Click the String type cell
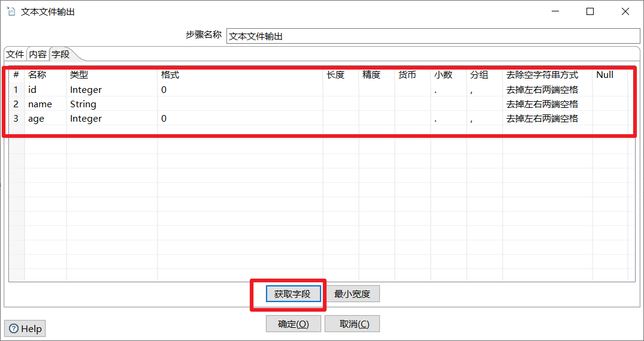644x341 pixels. (112, 104)
